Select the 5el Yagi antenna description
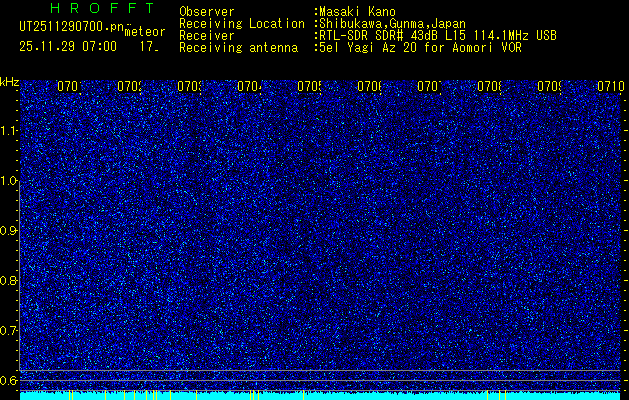 tap(420, 48)
